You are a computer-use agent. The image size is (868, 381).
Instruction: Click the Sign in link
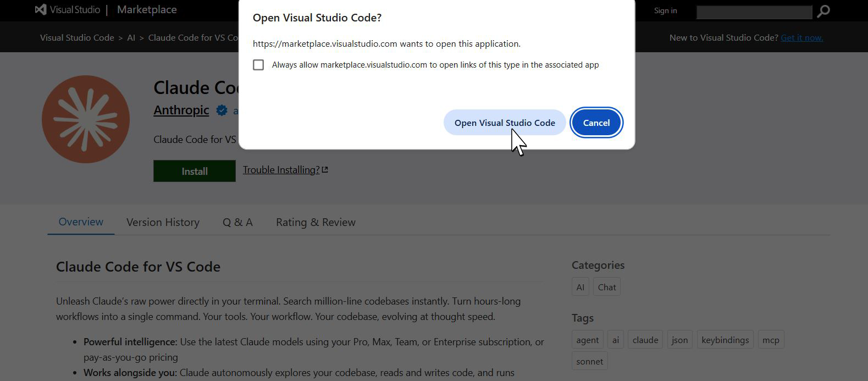click(665, 10)
